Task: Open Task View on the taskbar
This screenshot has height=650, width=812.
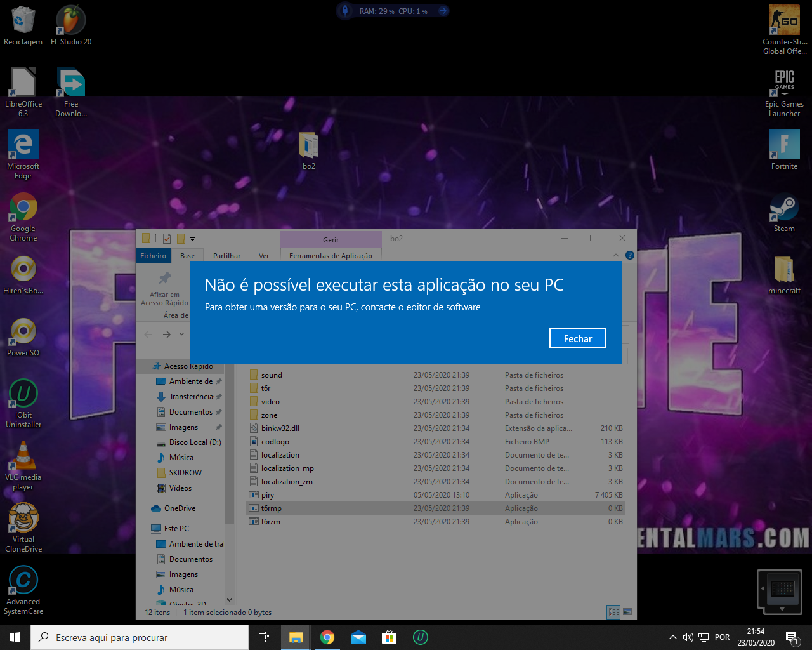Action: pos(264,637)
